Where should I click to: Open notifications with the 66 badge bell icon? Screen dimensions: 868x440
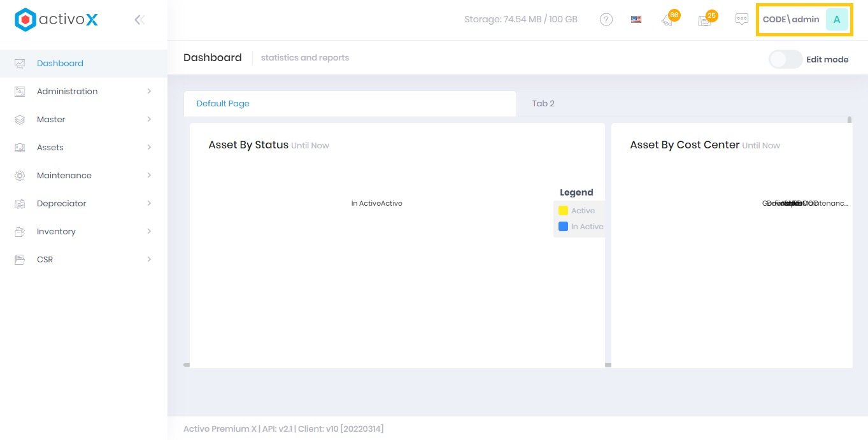[x=668, y=20]
